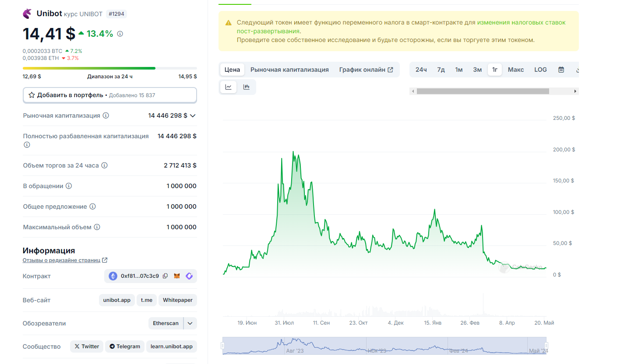
Task: Click info icon next to Объем торгов за 24 часа
Action: pos(104,165)
